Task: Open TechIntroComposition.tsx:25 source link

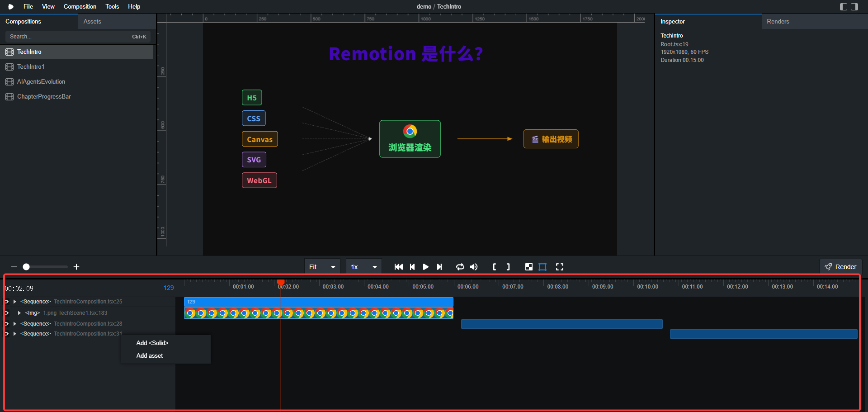Action: [88, 302]
